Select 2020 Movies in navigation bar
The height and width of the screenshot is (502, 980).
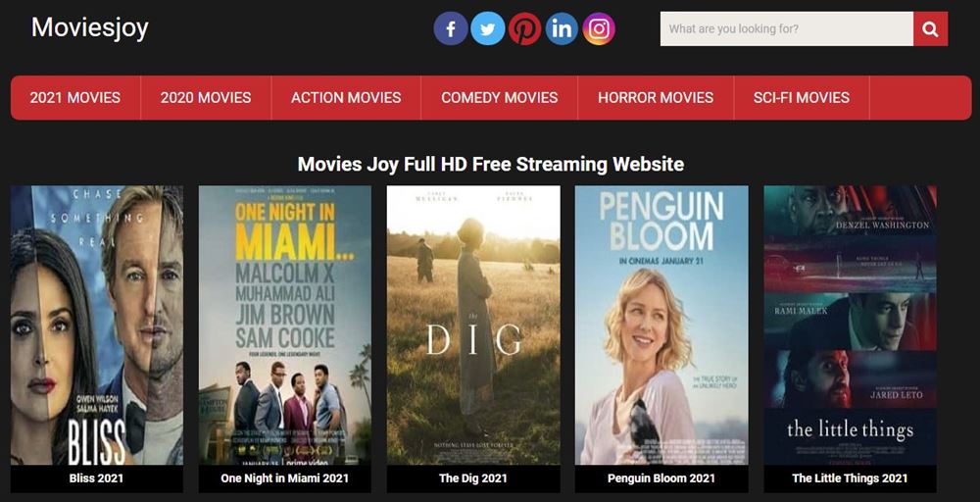pyautogui.click(x=206, y=98)
